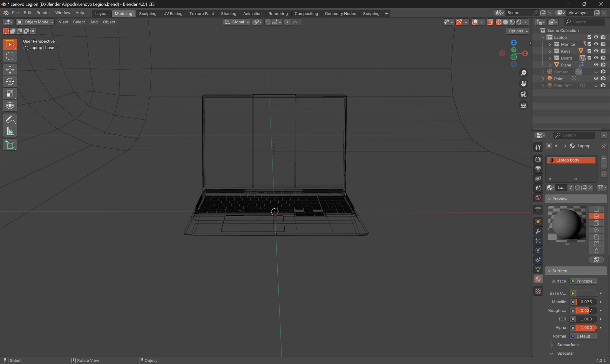
Task: Select the Laptop body material slot
Action: point(571,160)
